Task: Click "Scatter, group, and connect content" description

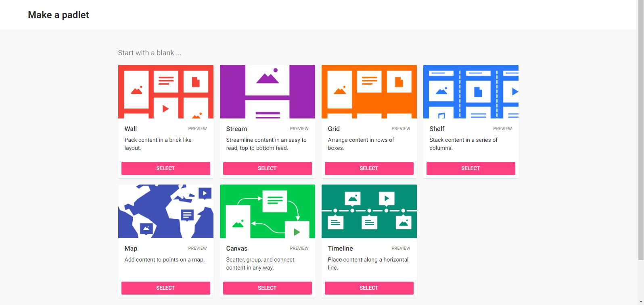Action: coord(260,264)
